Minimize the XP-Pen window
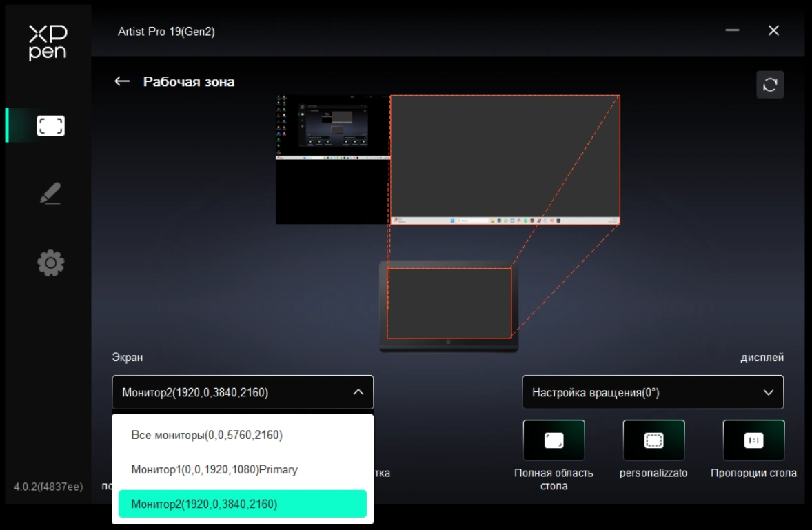The height and width of the screenshot is (530, 812). click(732, 31)
